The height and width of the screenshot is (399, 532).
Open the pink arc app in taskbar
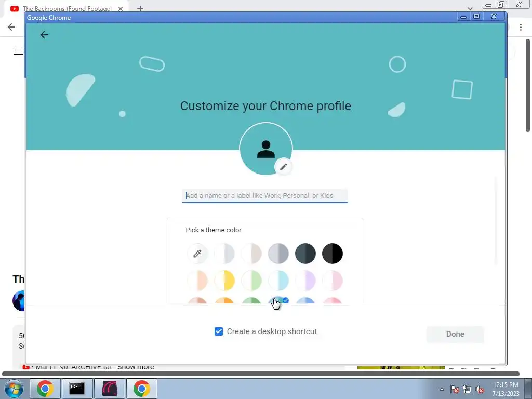[109, 389]
